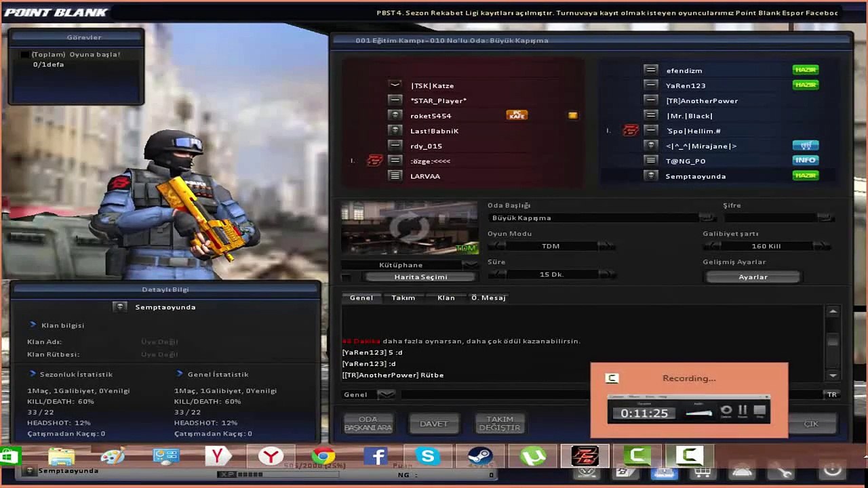The height and width of the screenshot is (488, 868).
Task: Open the Genel chat channel dropdown
Action: (386, 394)
